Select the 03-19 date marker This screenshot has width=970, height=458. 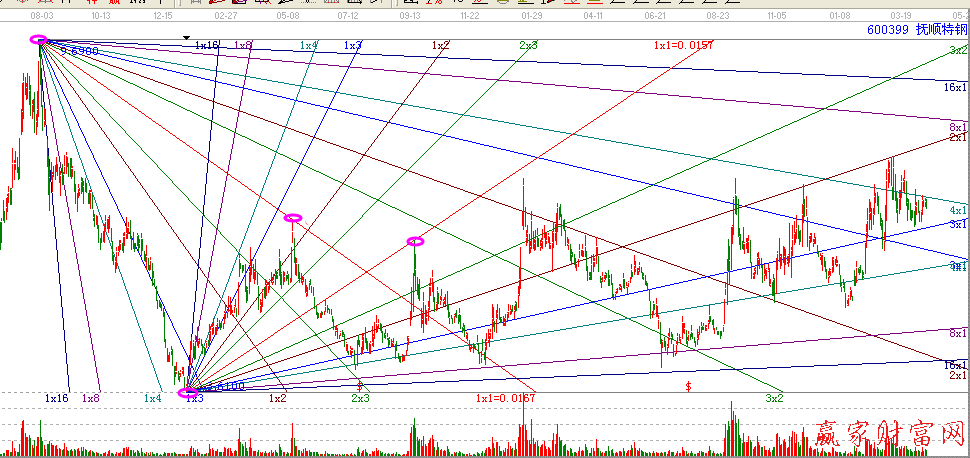[901, 17]
